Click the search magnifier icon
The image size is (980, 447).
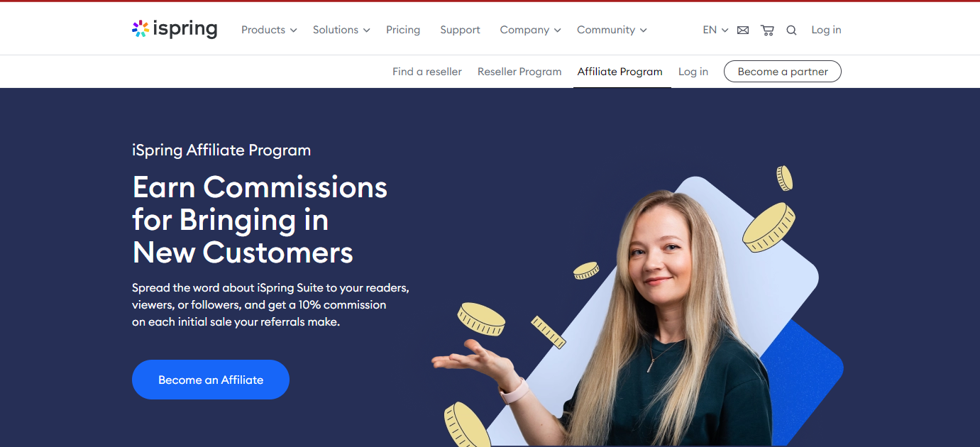click(791, 30)
